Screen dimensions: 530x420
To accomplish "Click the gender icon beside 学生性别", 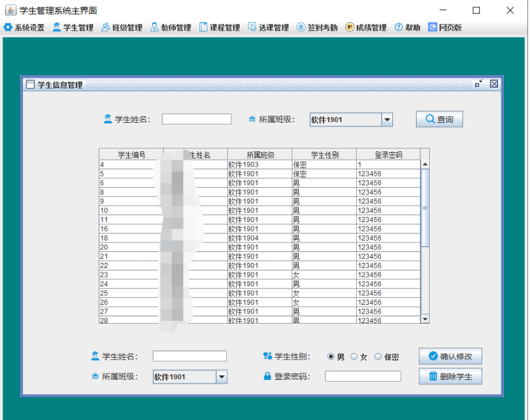I will pyautogui.click(x=268, y=356).
